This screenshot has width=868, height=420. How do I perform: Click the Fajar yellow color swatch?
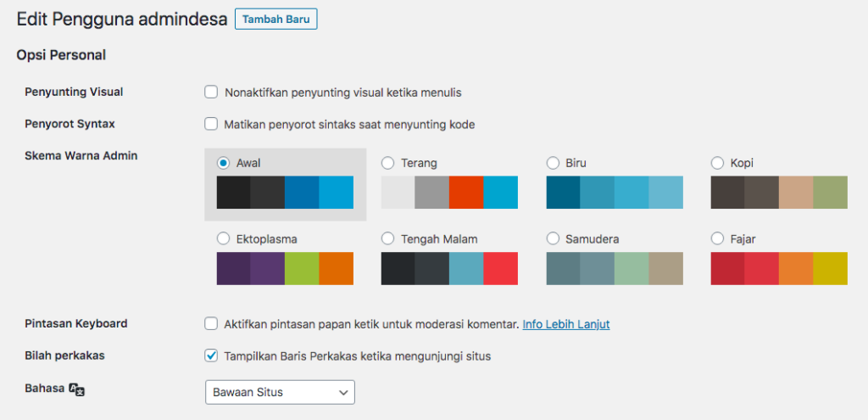[x=830, y=269]
